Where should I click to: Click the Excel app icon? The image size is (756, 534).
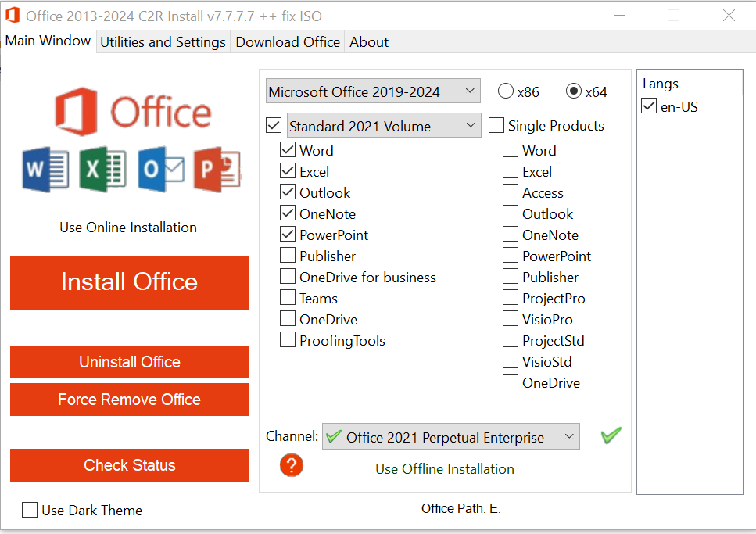(102, 170)
